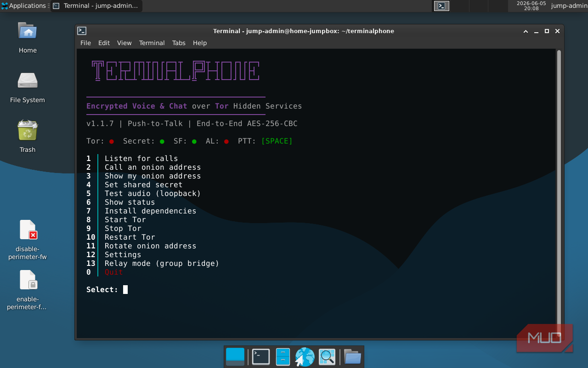This screenshot has height=368, width=588.
Task: Click the "Settings" line in the terminal menu
Action: click(x=123, y=254)
